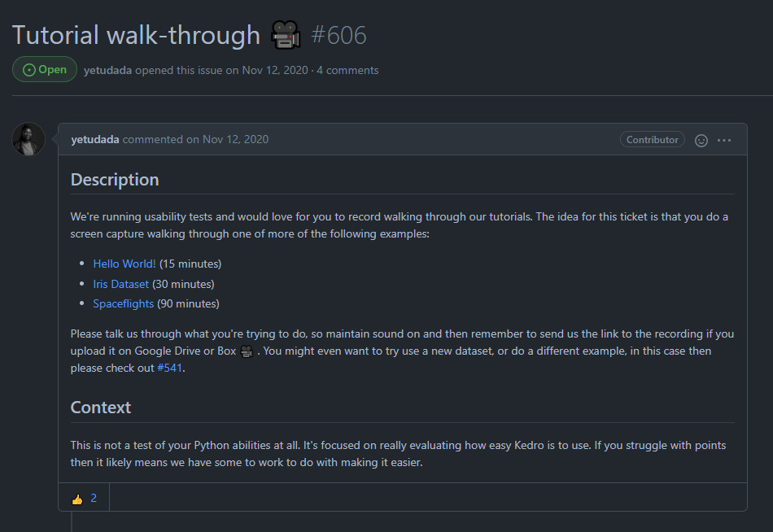Click the 'Description' section heading
The image size is (773, 532).
tap(115, 180)
